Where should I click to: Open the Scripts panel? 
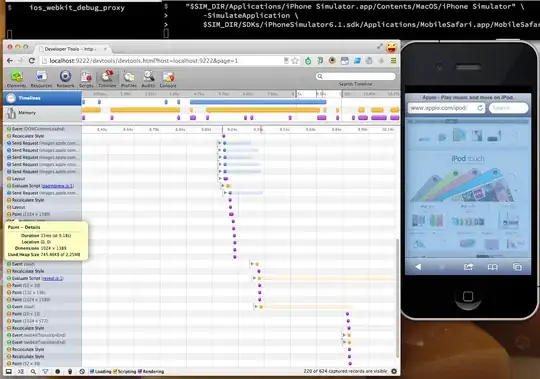click(86, 79)
